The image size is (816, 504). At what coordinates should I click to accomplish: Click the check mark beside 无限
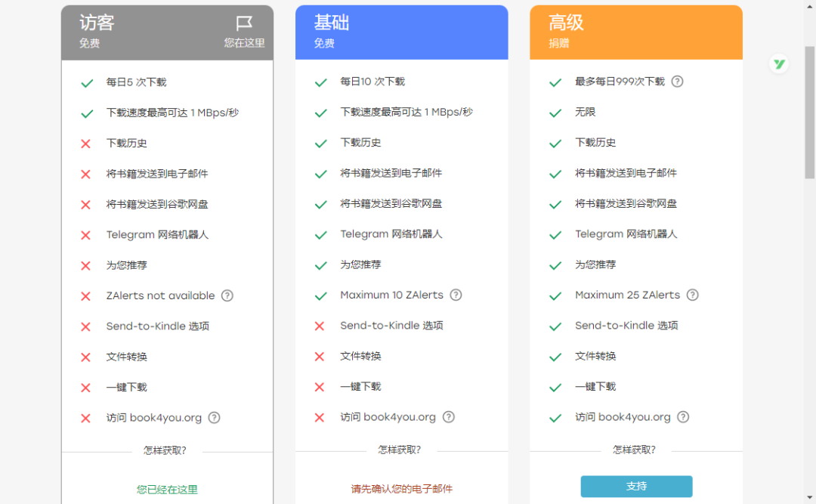click(x=555, y=113)
